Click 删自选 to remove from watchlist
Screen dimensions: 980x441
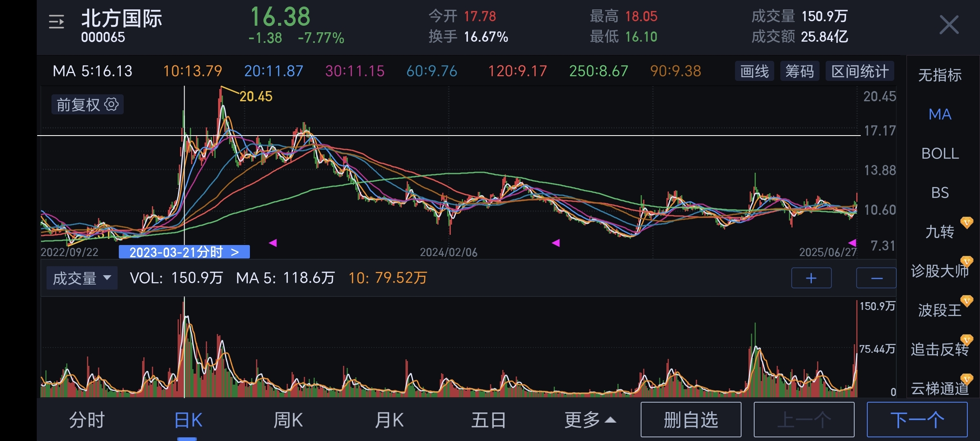[x=691, y=420]
